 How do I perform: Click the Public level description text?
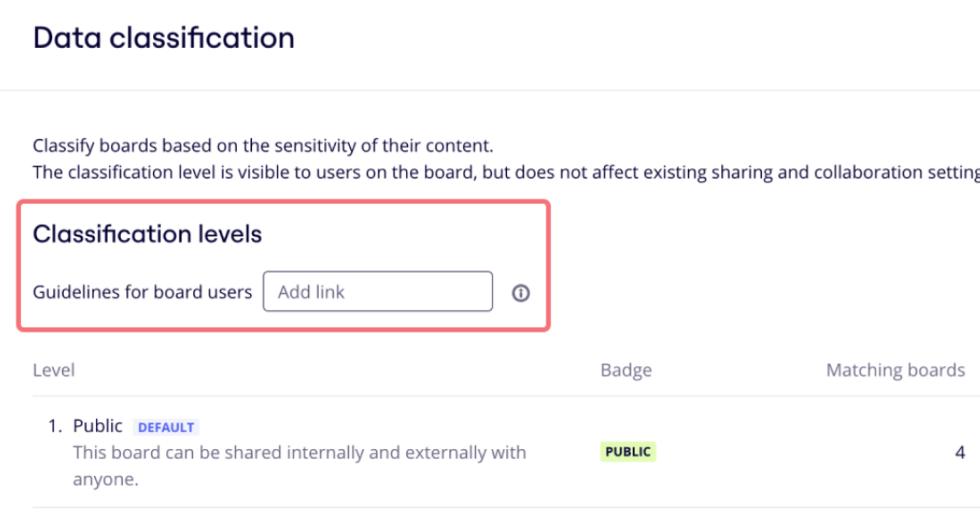299,453
